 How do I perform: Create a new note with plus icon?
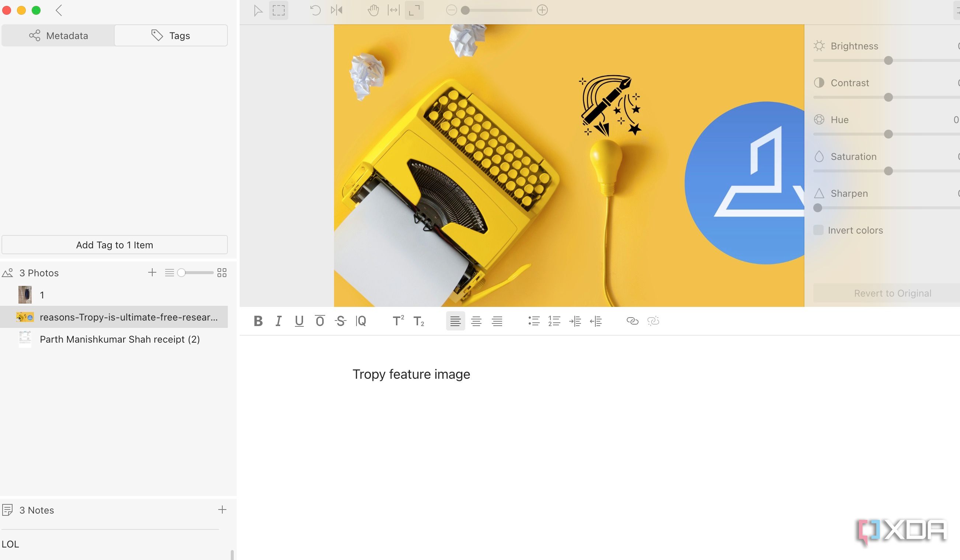(x=222, y=510)
